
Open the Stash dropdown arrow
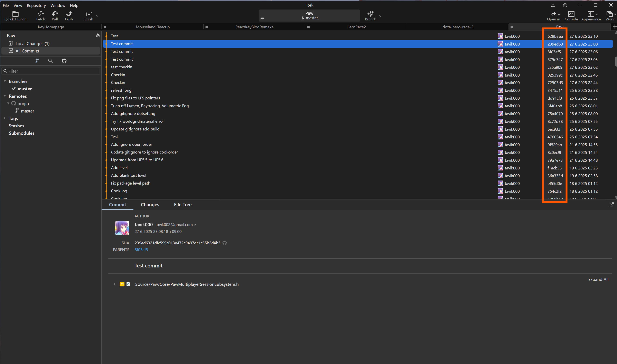click(97, 16)
